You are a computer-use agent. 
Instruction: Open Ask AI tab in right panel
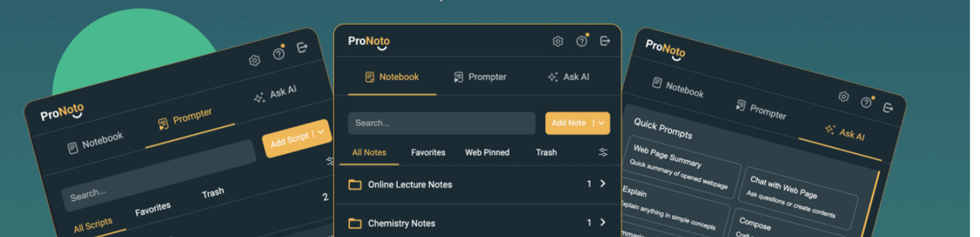(845, 132)
